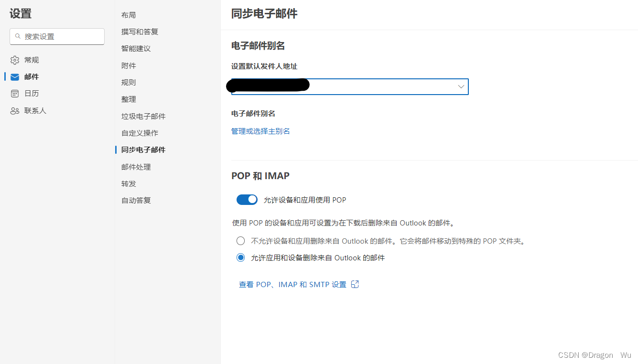Open the 转发 settings page

[x=129, y=184]
